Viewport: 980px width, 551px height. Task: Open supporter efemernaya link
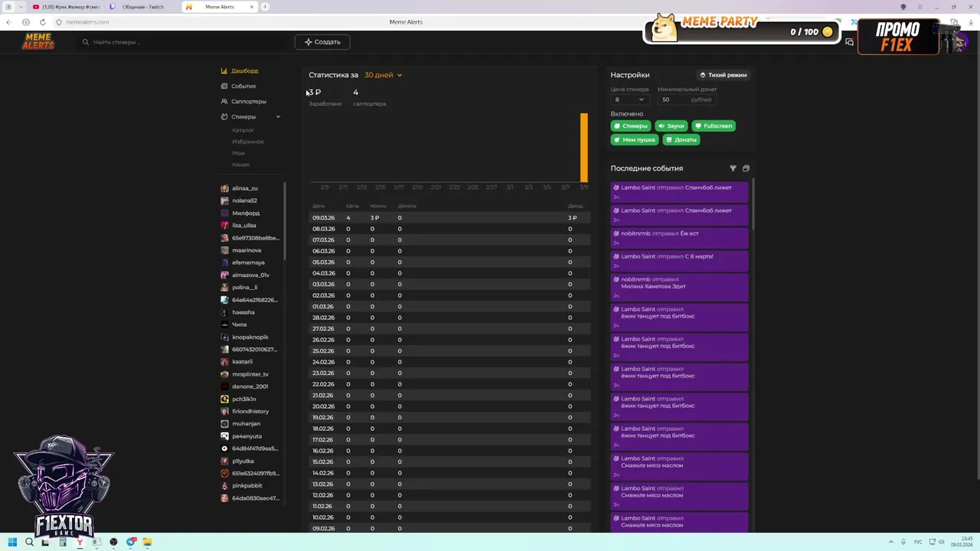point(248,262)
